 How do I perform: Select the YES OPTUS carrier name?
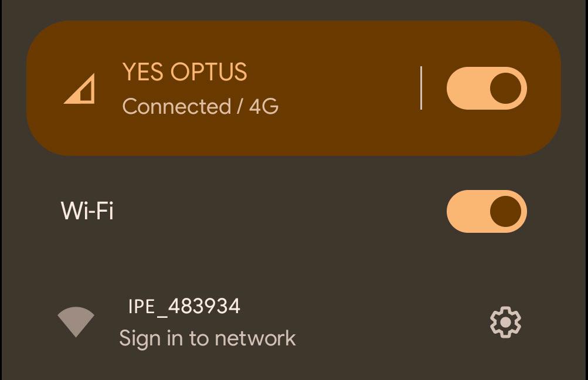coord(185,72)
